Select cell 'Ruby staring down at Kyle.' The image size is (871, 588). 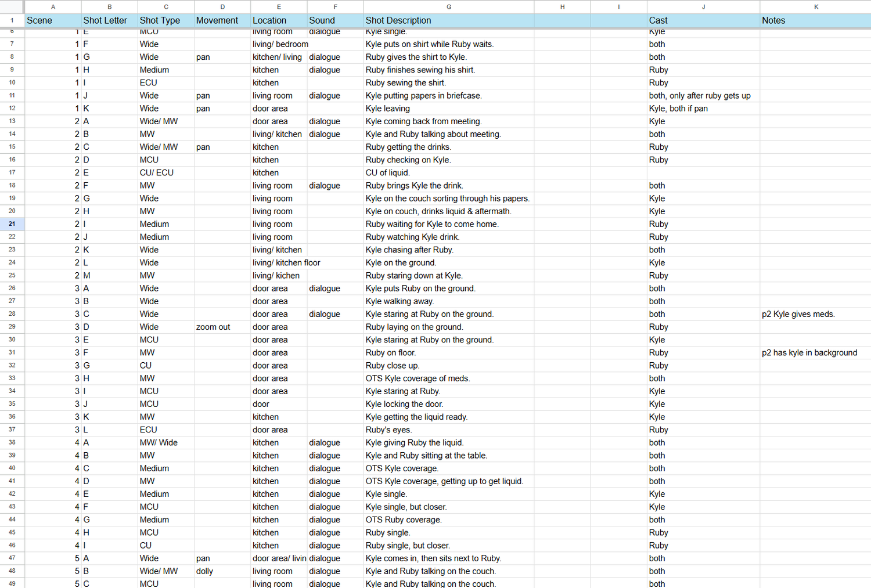(x=448, y=276)
